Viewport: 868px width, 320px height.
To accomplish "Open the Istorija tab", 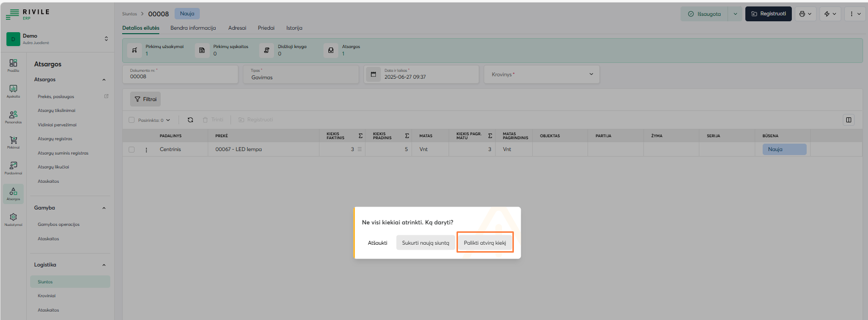I will click(x=294, y=28).
